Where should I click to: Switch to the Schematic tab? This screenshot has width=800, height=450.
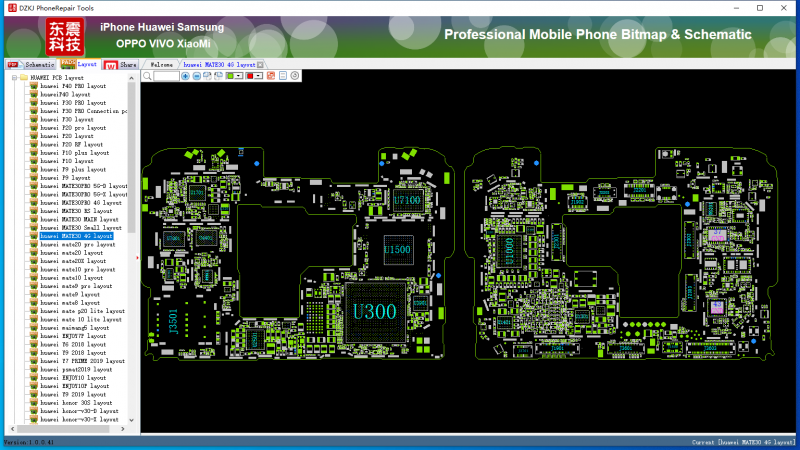coord(31,65)
